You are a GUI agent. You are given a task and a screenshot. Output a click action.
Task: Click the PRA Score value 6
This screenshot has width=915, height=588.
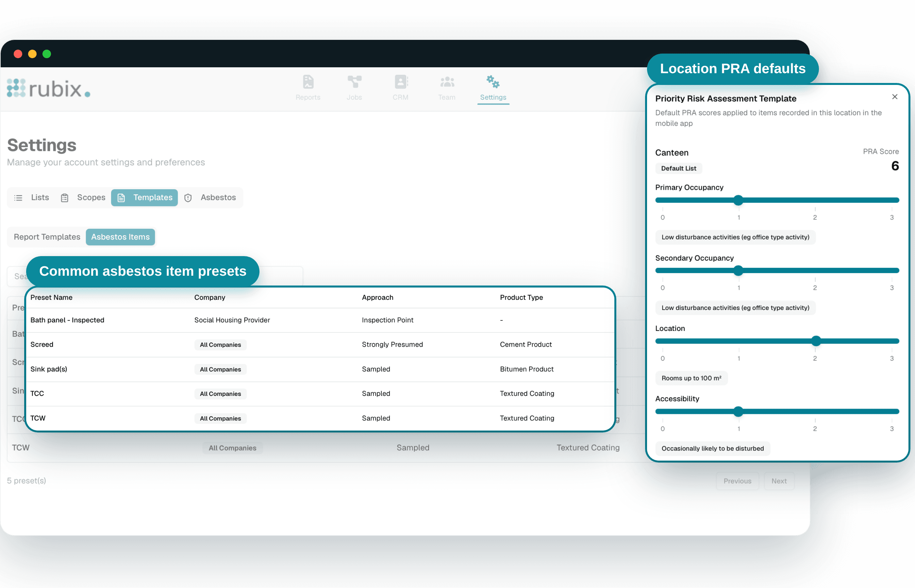(894, 166)
